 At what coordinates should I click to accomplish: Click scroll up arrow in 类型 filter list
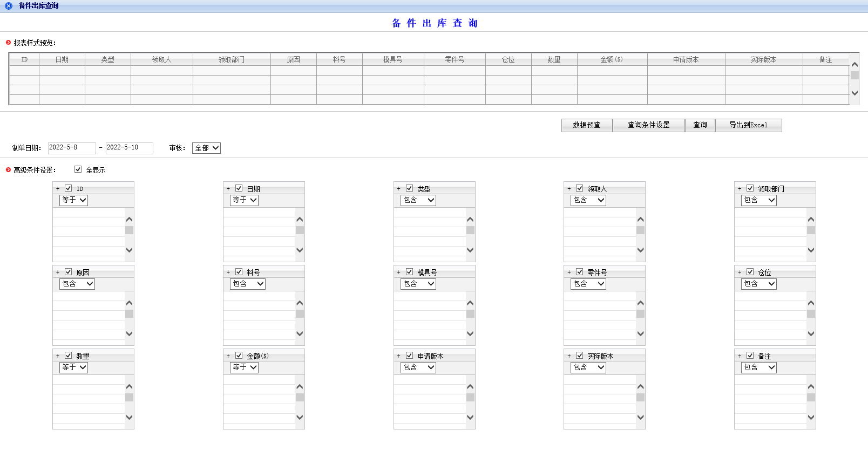pos(470,220)
